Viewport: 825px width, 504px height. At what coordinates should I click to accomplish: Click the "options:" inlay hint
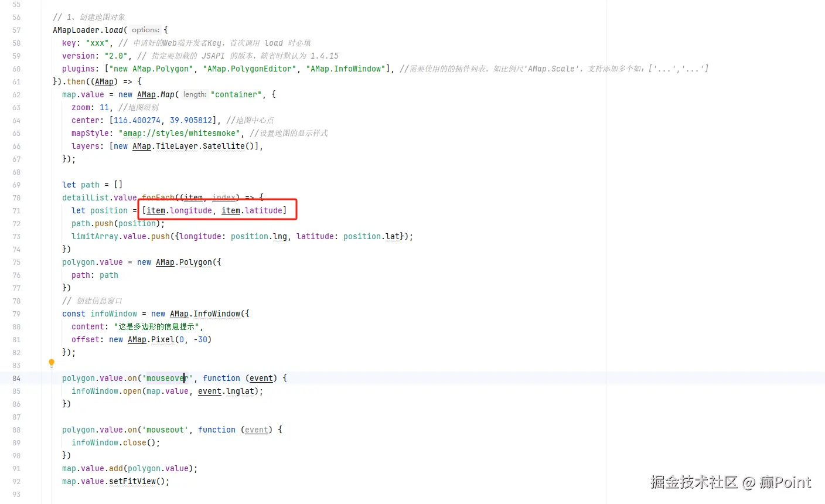coord(145,30)
